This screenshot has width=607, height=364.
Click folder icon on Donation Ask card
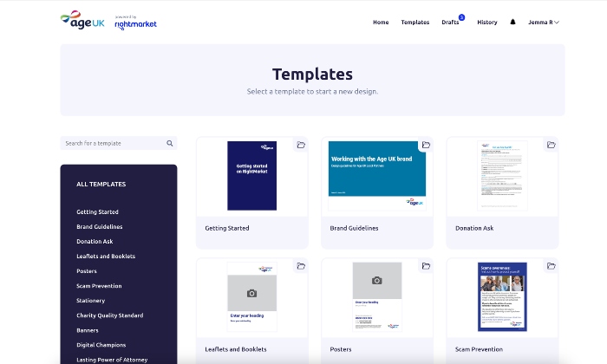551,145
